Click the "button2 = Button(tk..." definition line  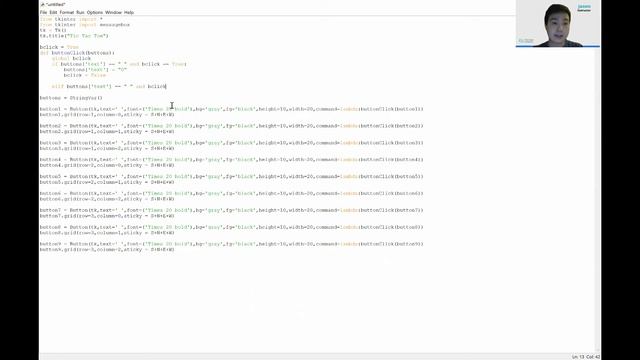(x=231, y=126)
